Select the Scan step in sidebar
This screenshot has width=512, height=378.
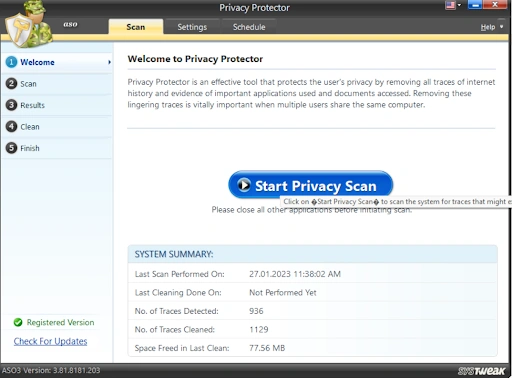[x=57, y=84]
